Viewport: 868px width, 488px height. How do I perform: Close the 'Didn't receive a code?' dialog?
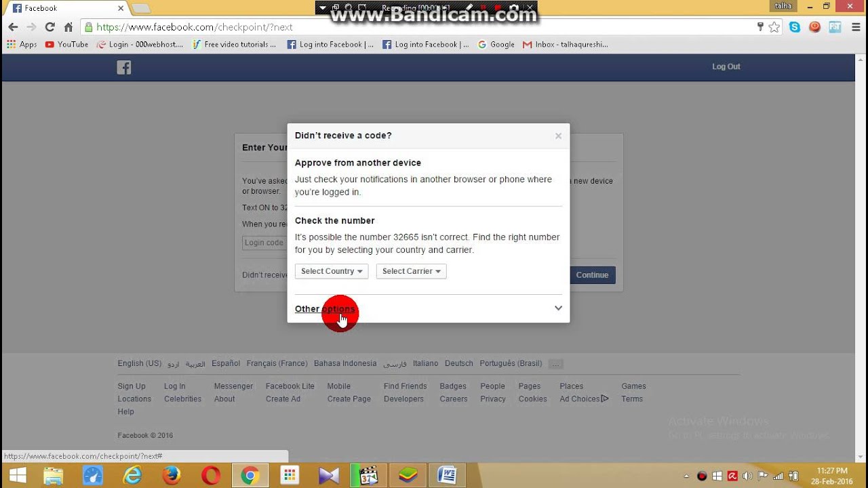coord(558,136)
